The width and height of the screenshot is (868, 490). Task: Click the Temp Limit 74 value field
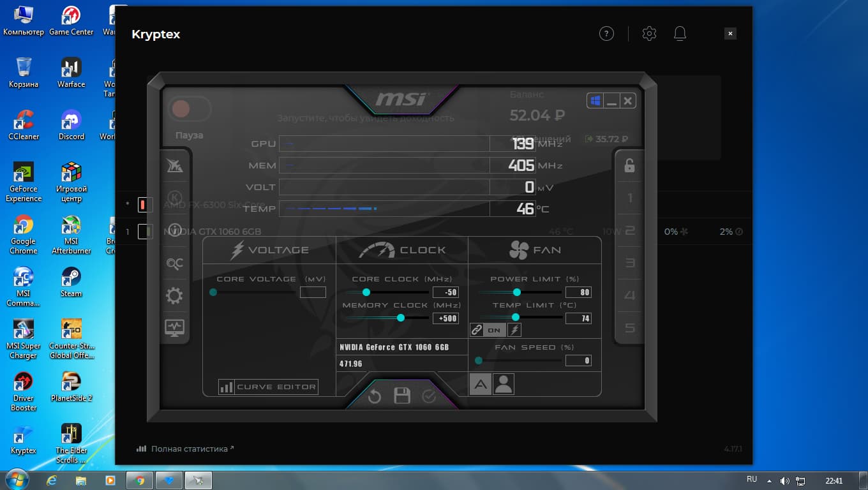point(578,318)
